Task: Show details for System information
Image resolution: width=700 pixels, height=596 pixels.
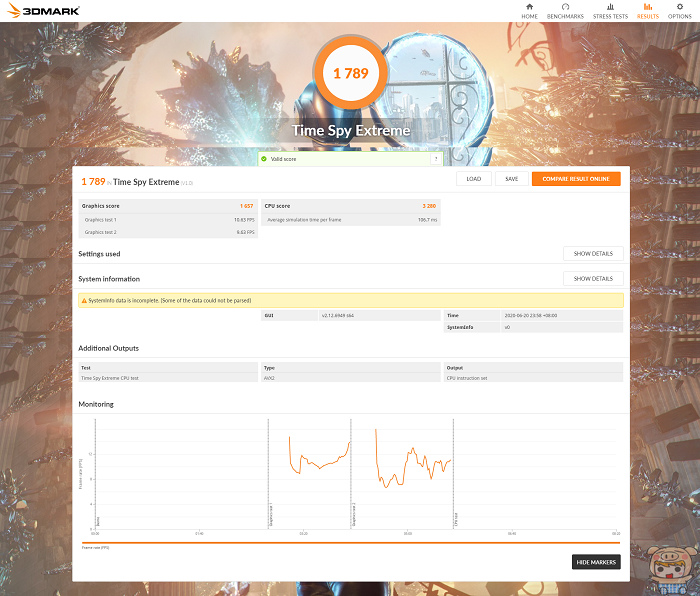Action: coord(593,279)
